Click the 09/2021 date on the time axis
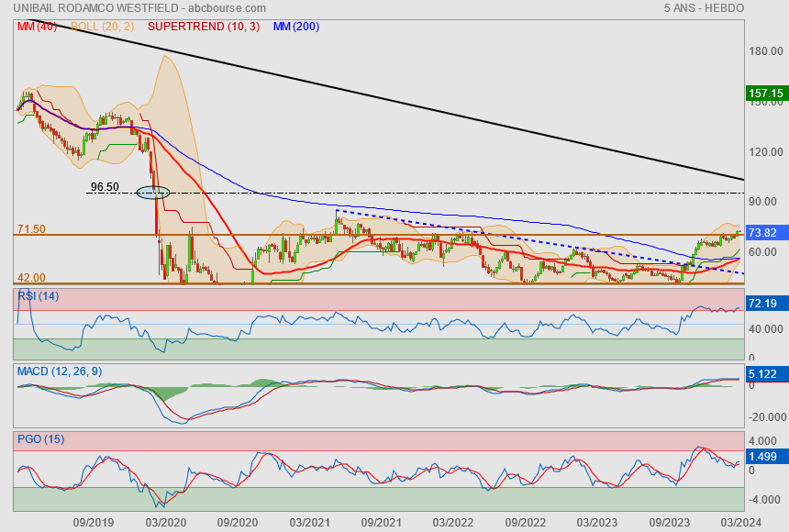Screen dimensions: 789x532 click(382, 523)
